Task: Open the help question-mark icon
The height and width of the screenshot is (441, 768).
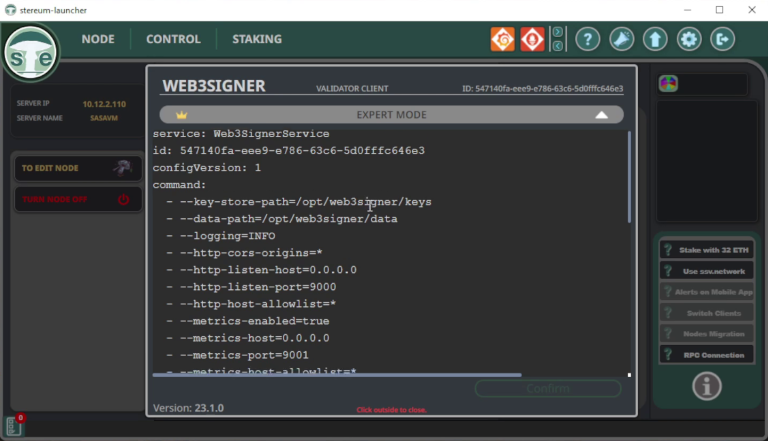Action: coord(588,39)
